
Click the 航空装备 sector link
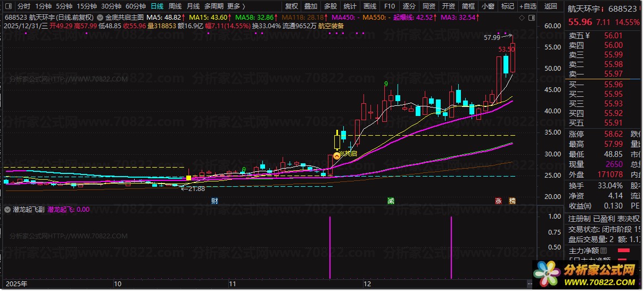(331, 26)
